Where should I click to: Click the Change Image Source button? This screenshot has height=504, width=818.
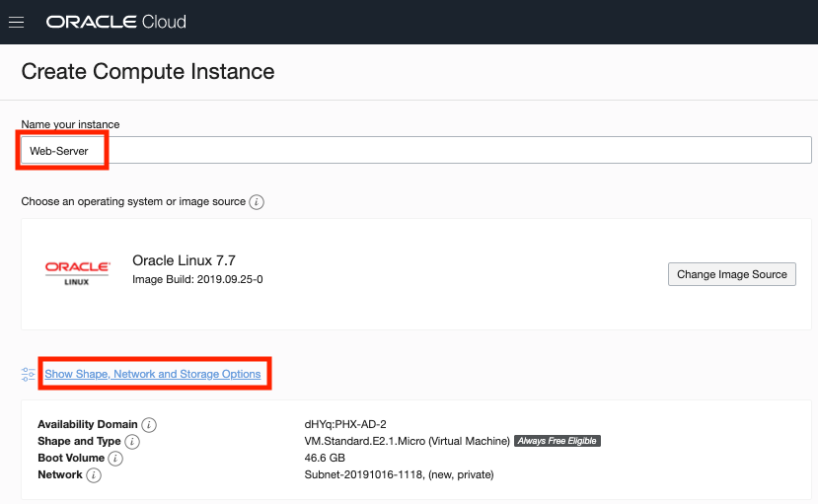point(731,274)
